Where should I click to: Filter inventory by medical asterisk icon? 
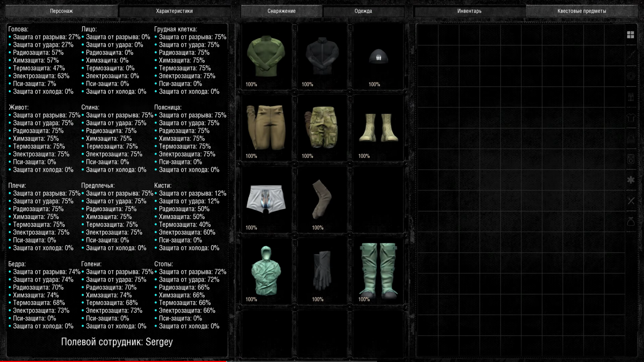click(x=631, y=180)
